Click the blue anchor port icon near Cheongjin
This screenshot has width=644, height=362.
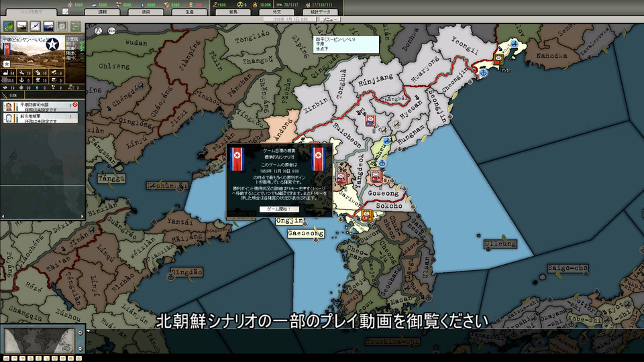pos(484,72)
